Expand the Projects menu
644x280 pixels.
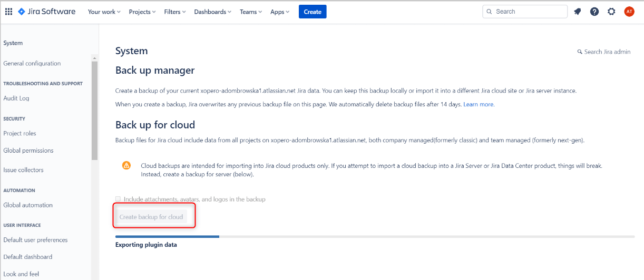point(142,12)
